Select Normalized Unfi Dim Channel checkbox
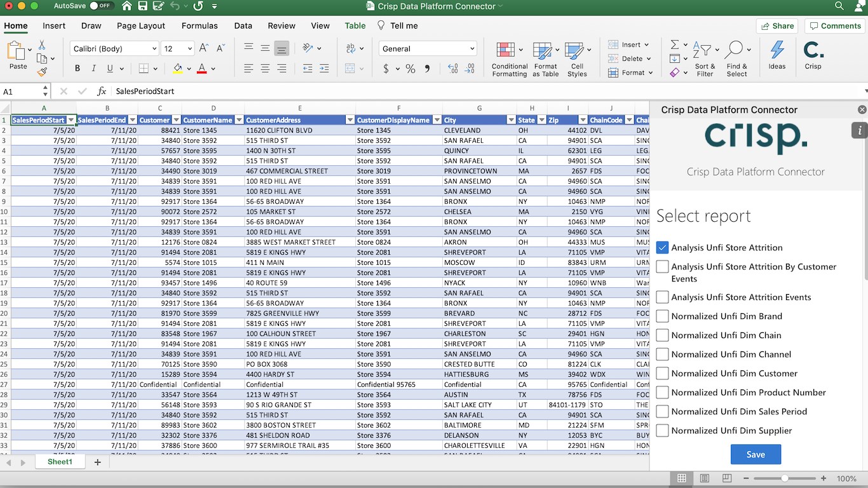 662,354
